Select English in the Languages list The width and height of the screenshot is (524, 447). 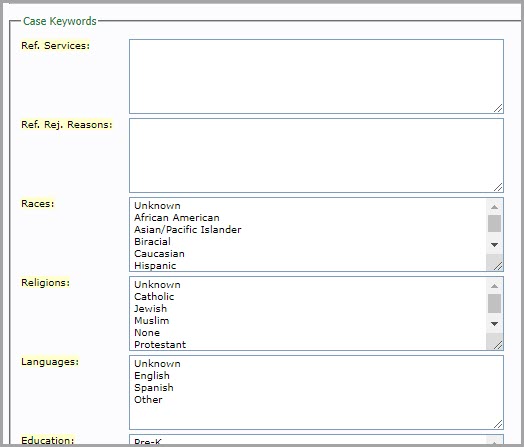pyautogui.click(x=152, y=376)
